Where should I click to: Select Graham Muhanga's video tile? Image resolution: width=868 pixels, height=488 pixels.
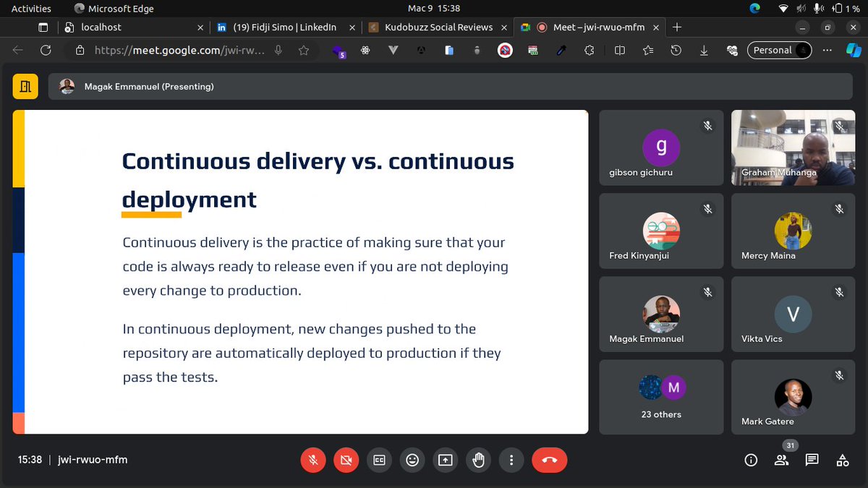793,148
